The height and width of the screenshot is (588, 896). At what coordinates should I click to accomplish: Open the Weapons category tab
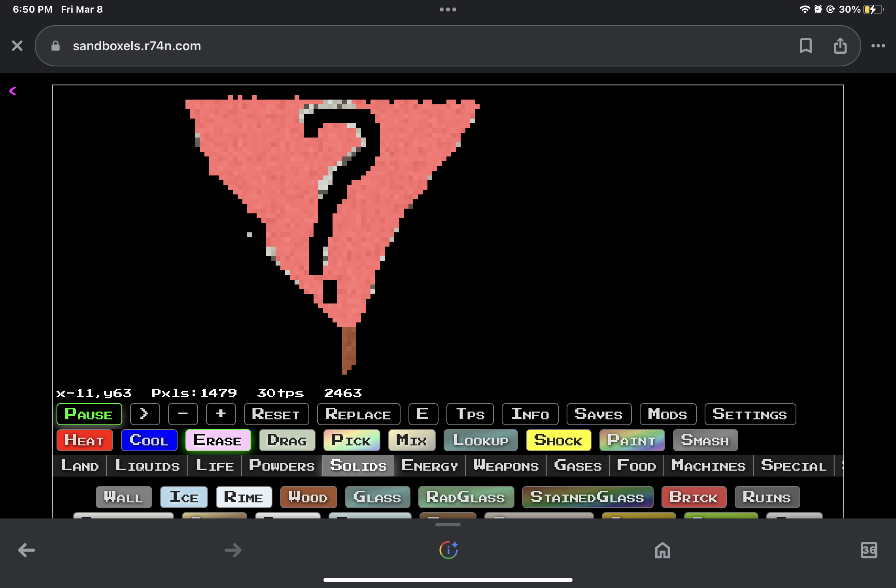click(x=506, y=465)
